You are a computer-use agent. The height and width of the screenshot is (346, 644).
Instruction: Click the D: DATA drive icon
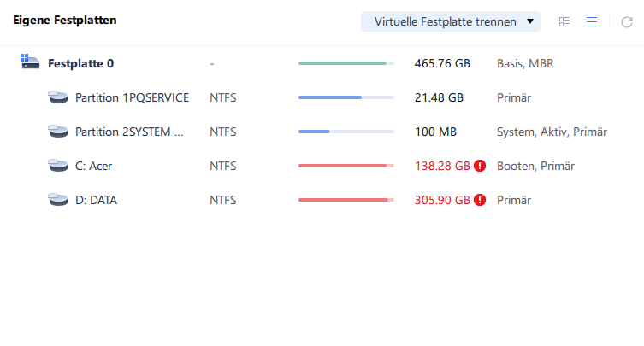pos(57,200)
